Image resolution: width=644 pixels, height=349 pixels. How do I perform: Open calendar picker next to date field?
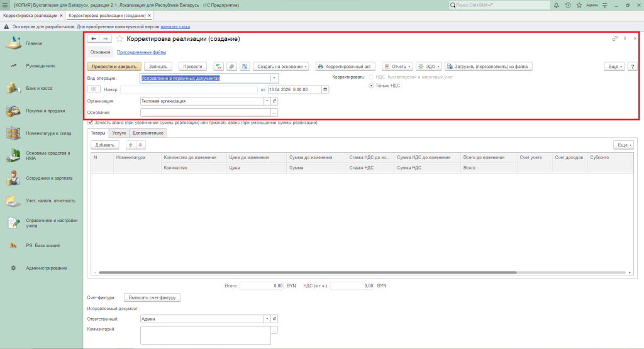pos(325,89)
